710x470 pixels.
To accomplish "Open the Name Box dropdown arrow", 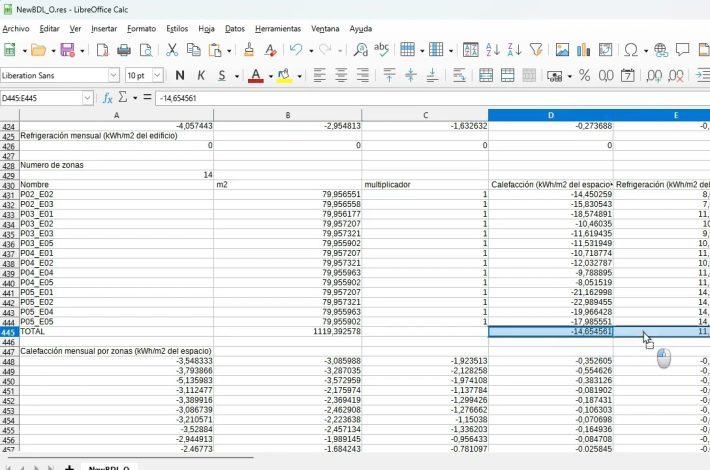I will 87,98.
